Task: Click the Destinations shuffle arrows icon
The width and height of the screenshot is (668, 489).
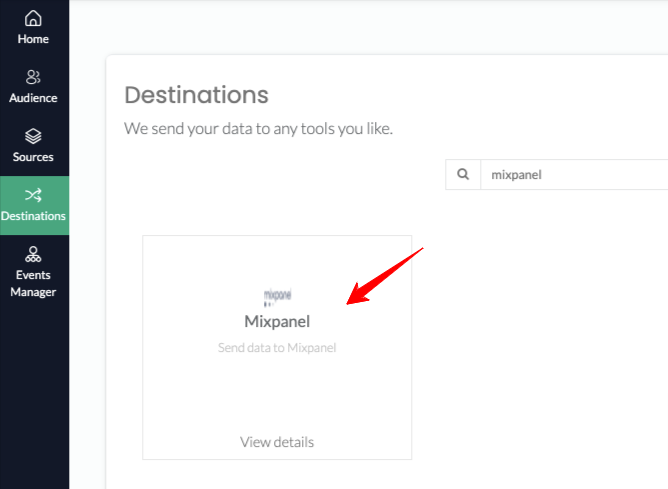Action: click(33, 195)
